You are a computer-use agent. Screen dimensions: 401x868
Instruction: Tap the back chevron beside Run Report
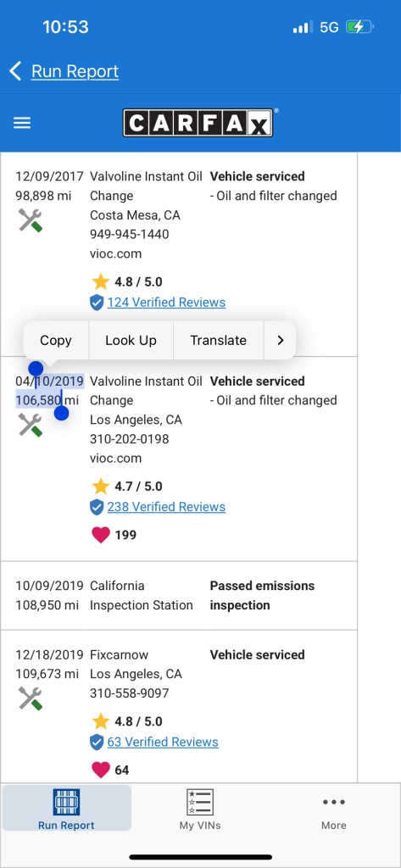[15, 71]
